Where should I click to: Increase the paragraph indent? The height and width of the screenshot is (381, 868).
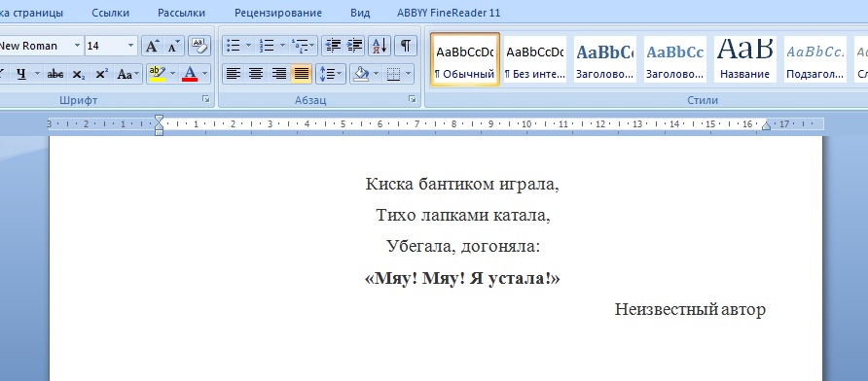pyautogui.click(x=354, y=47)
